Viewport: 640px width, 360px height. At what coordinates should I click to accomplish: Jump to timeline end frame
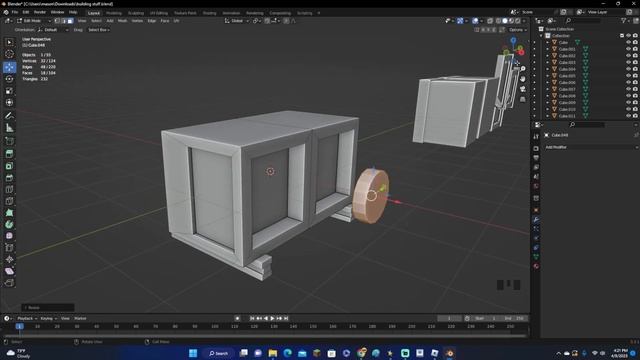click(286, 318)
